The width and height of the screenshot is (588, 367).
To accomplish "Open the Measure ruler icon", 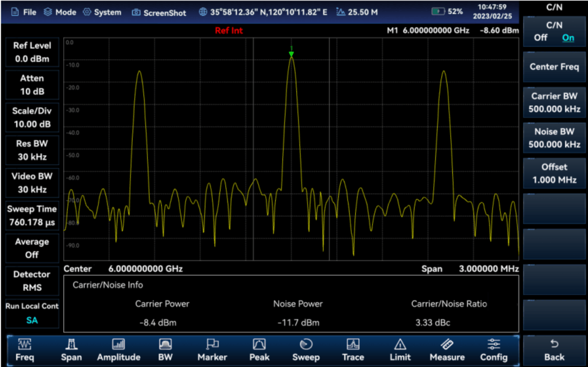I will click(x=447, y=345).
